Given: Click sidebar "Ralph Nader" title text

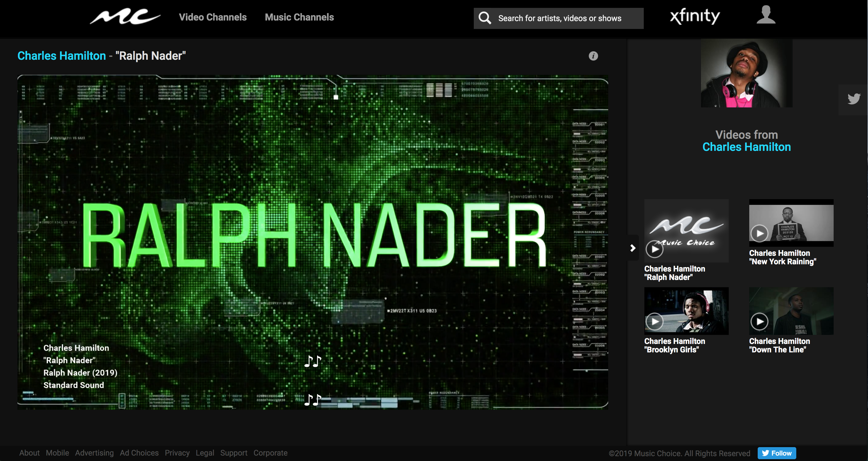Looking at the screenshot, I should [x=668, y=277].
